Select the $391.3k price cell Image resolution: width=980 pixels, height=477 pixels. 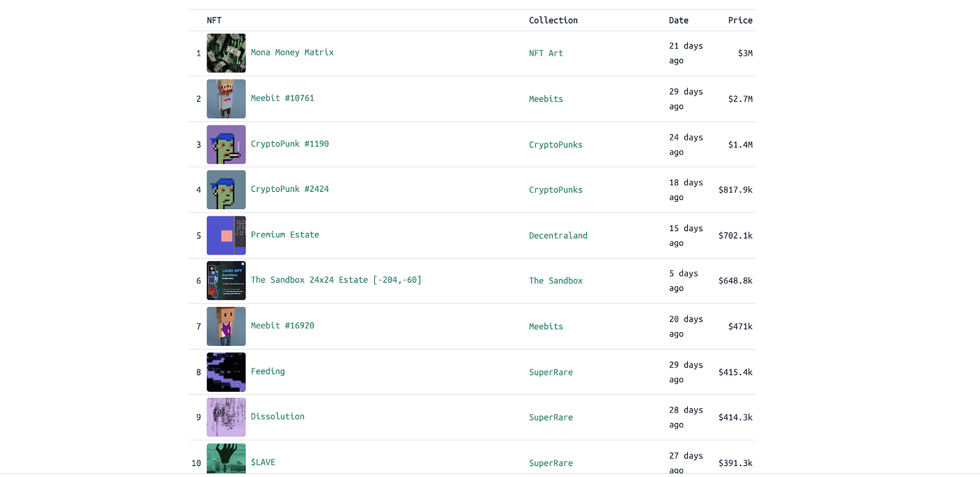tap(736, 464)
